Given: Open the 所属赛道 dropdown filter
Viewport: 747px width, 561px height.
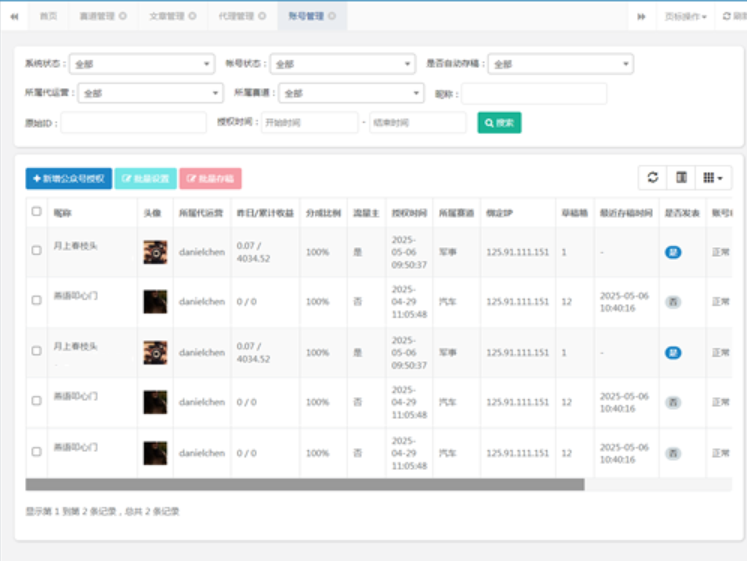Looking at the screenshot, I should pyautogui.click(x=351, y=94).
